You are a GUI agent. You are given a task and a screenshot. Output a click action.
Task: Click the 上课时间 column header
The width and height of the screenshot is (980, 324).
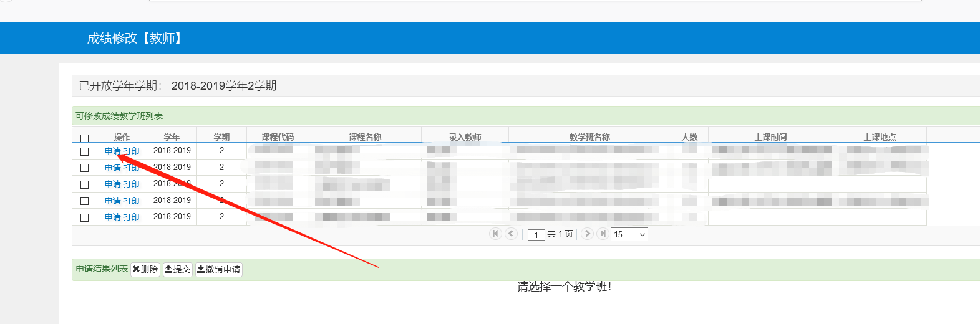pos(770,137)
